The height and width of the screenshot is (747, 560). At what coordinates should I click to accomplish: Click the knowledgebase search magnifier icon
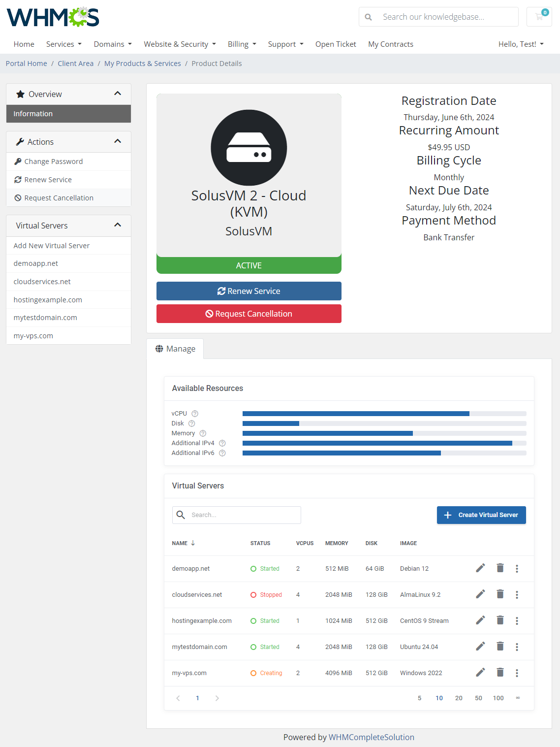coord(368,16)
